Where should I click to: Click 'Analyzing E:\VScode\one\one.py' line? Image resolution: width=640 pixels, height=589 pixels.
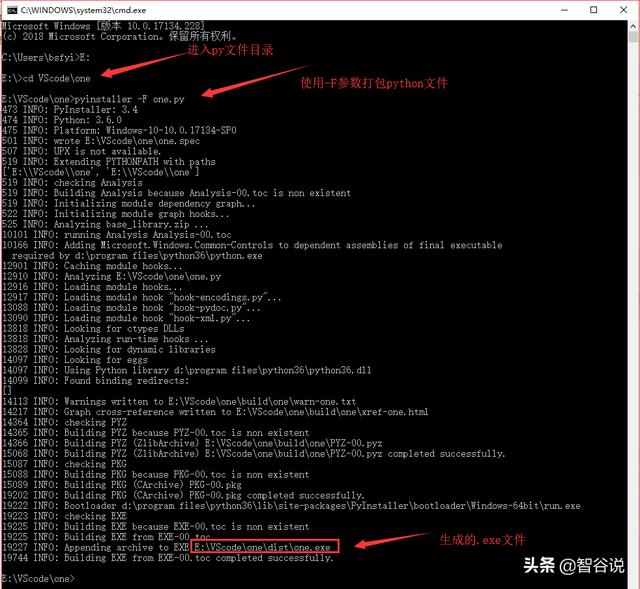click(111, 276)
